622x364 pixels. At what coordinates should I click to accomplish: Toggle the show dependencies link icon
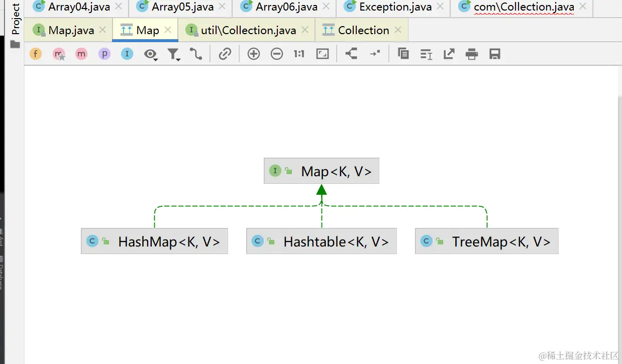pos(225,54)
